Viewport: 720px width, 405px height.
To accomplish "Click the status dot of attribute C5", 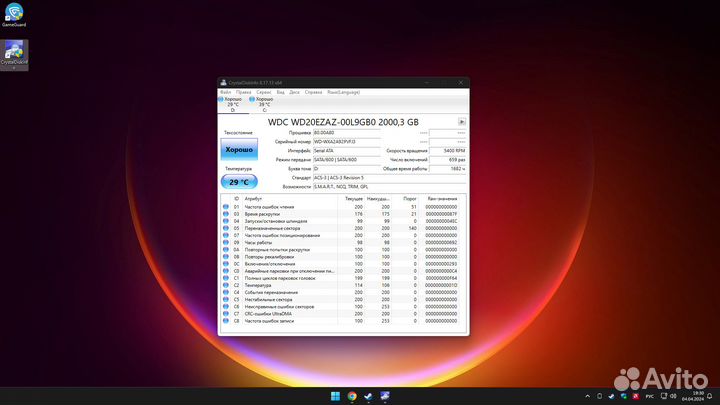I will [x=226, y=299].
